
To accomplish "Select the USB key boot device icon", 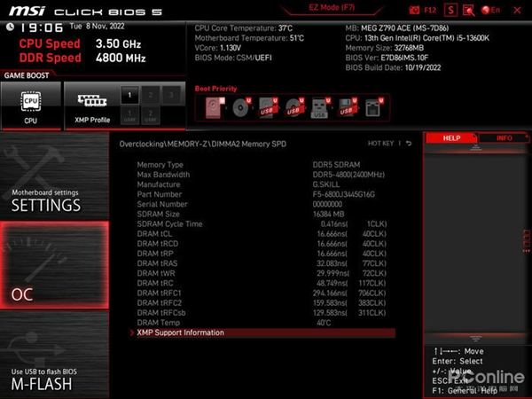I will pyautogui.click(x=321, y=107).
